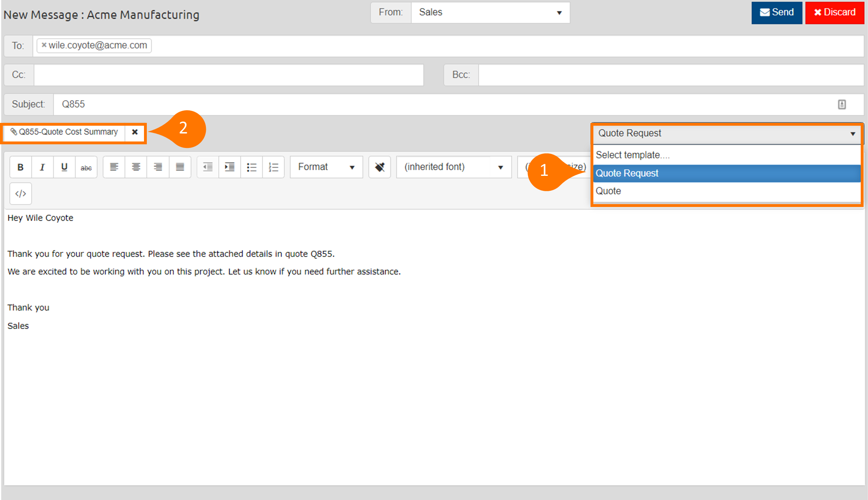Insert a bulleted list

click(252, 167)
